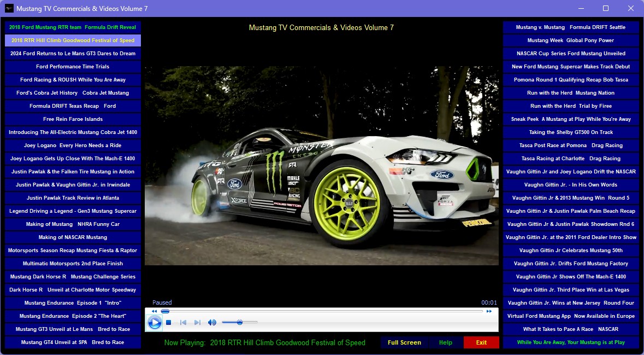Play 2024 Ford Returns to Le Mans GT3

[x=73, y=54]
